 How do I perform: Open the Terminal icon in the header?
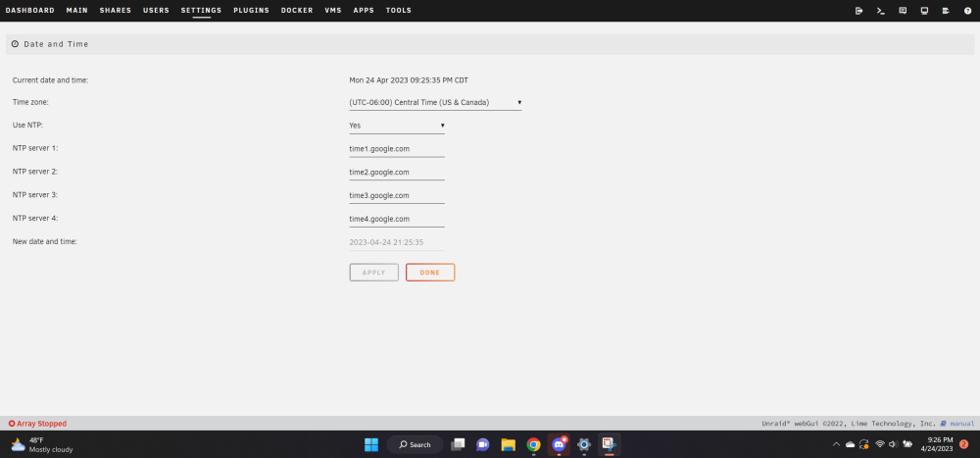click(x=881, y=11)
